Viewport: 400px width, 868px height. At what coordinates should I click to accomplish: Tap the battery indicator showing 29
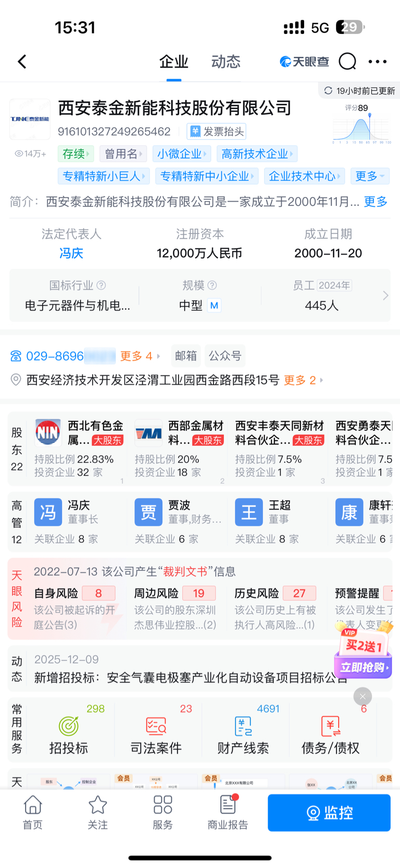click(x=350, y=27)
